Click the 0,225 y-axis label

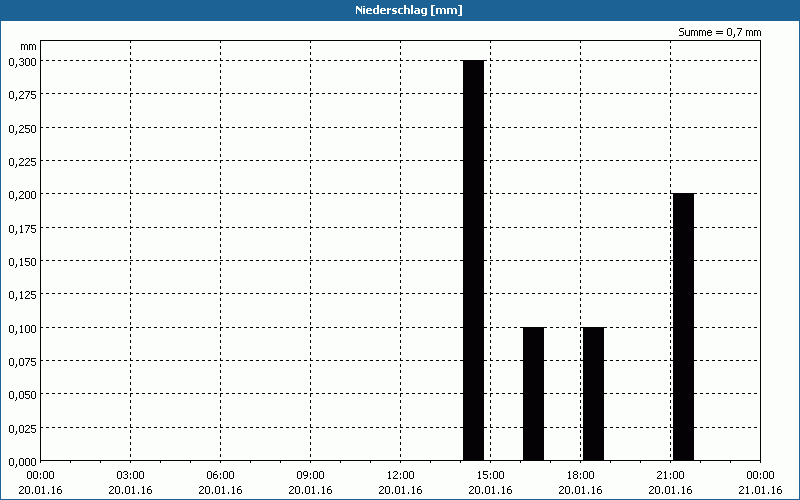[x=22, y=162]
